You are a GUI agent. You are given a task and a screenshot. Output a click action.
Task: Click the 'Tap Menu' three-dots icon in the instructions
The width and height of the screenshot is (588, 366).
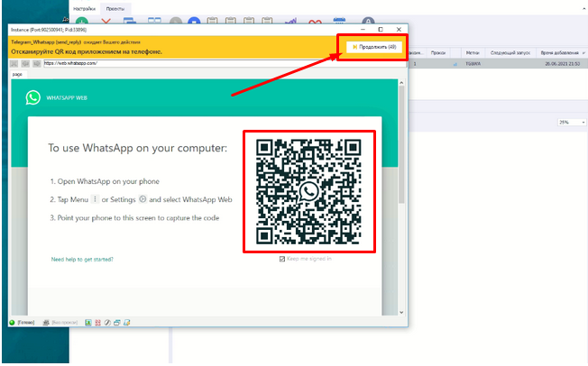pos(96,199)
